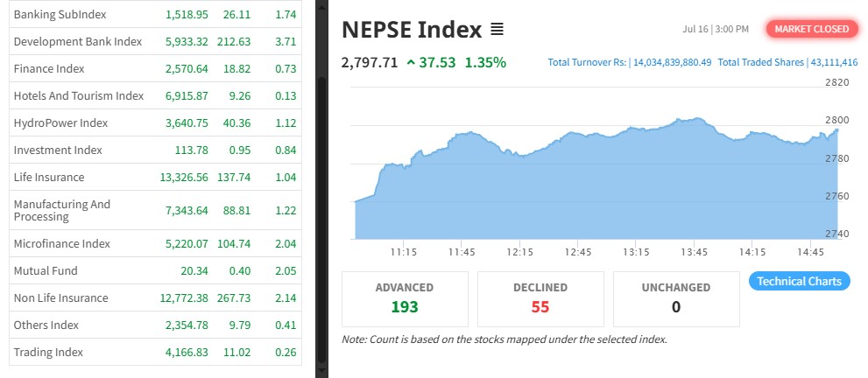Click the Advanced stocks count box
Screen dimensions: 868x378
[x=405, y=298]
